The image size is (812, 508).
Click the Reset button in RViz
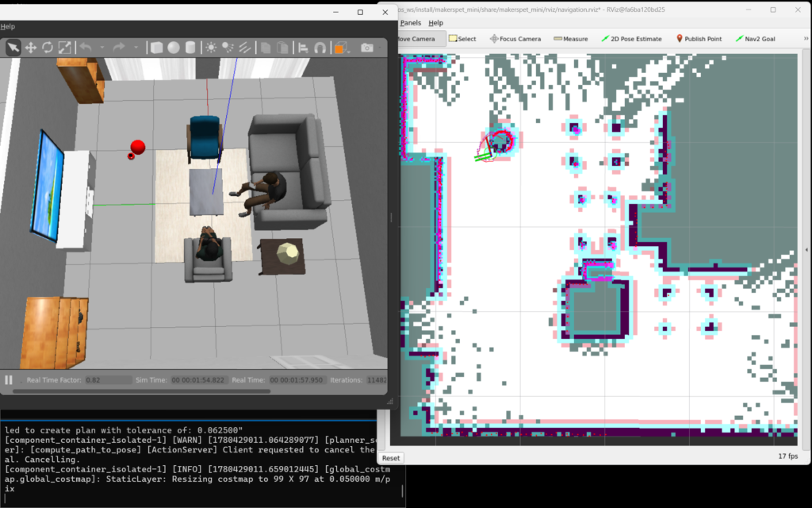[391, 458]
